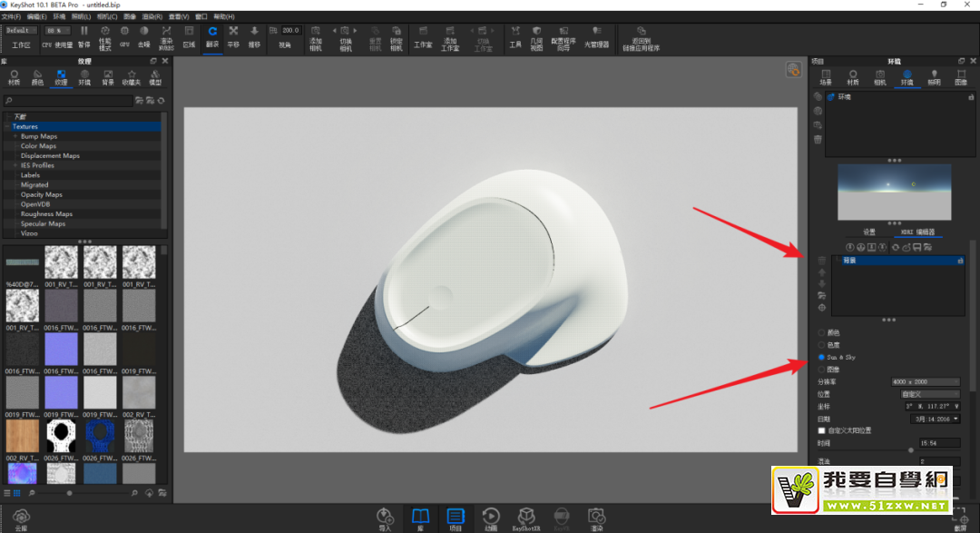The width and height of the screenshot is (980, 533).
Task: Toggle lock on the 环境 list item
Action: tap(971, 97)
